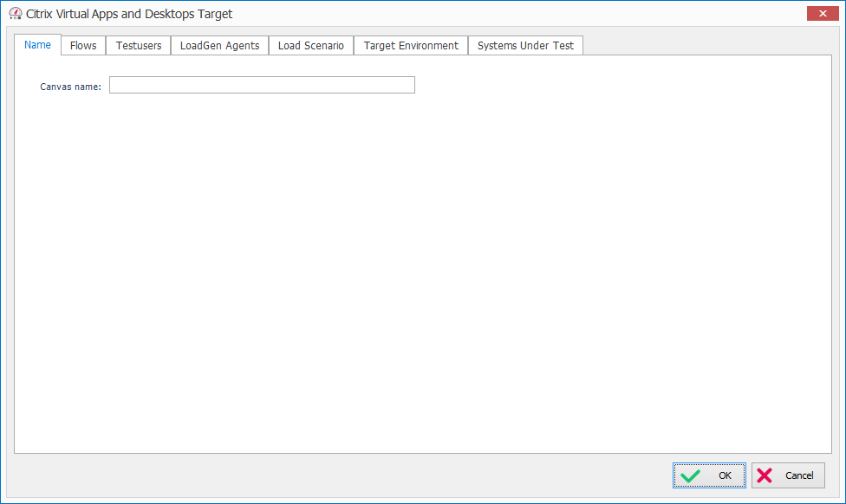Image resolution: width=846 pixels, height=504 pixels.
Task: Click the green checkmark icon on OK
Action: click(691, 475)
